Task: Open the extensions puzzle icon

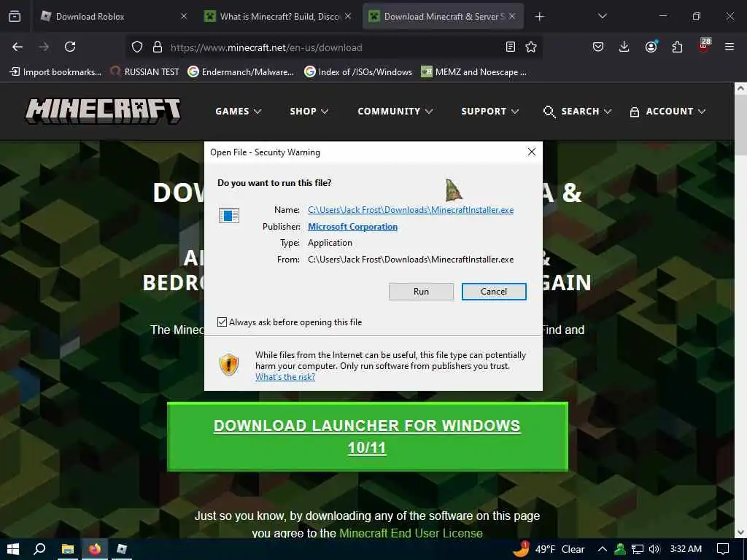Action: click(677, 47)
